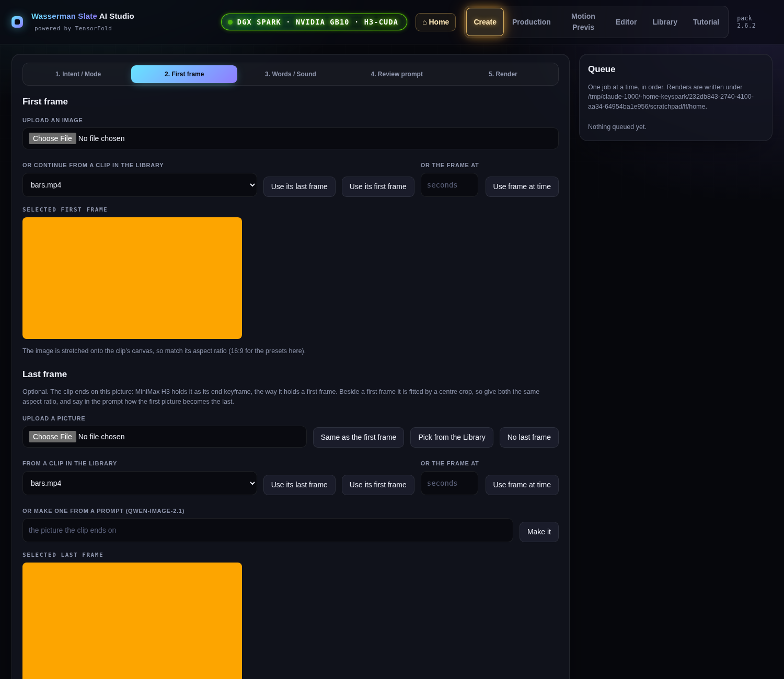
Task: Click Last frame's Use frame at time
Action: click(522, 485)
